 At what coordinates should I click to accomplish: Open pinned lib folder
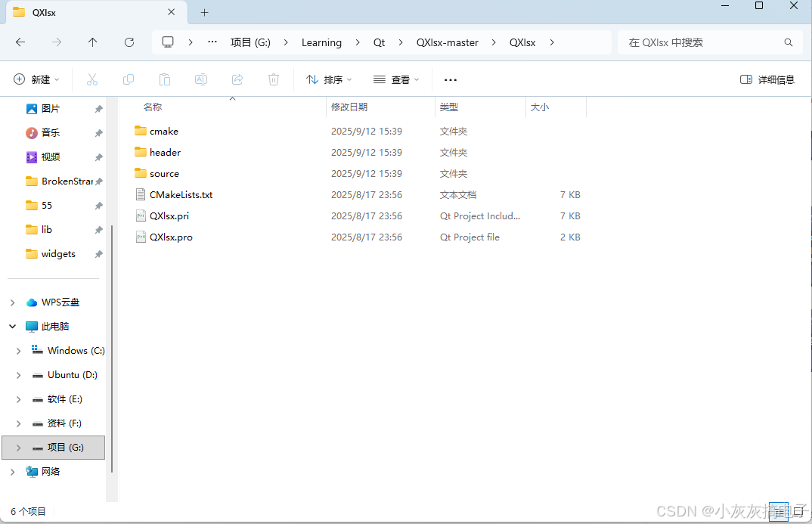[x=39, y=229]
